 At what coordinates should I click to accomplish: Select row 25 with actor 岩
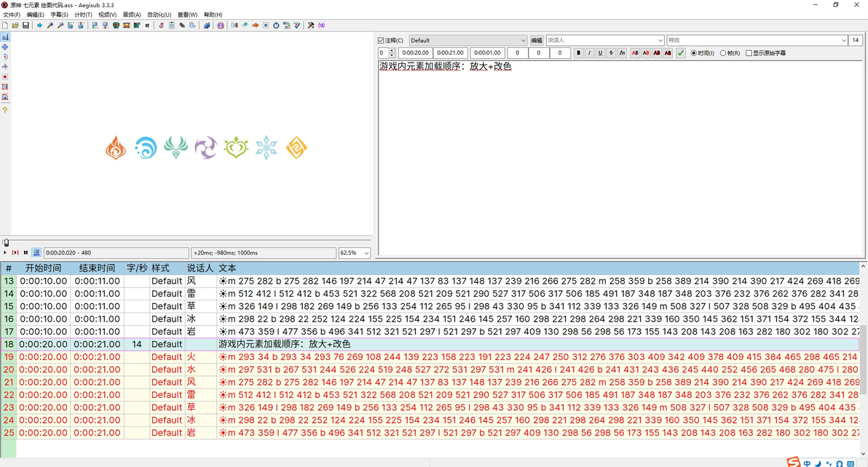point(430,433)
